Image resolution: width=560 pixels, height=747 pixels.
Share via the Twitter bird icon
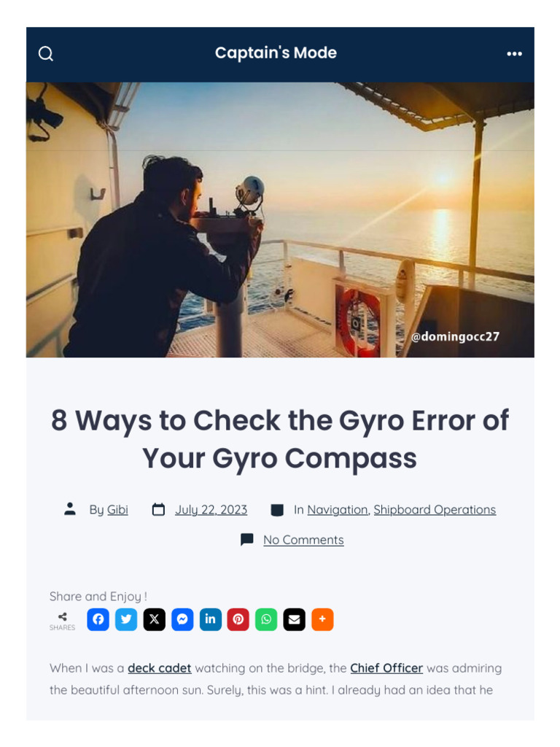point(126,619)
